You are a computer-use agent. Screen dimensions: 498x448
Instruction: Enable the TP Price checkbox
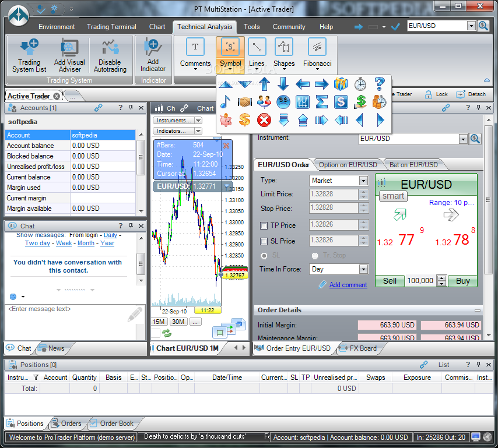(x=264, y=225)
